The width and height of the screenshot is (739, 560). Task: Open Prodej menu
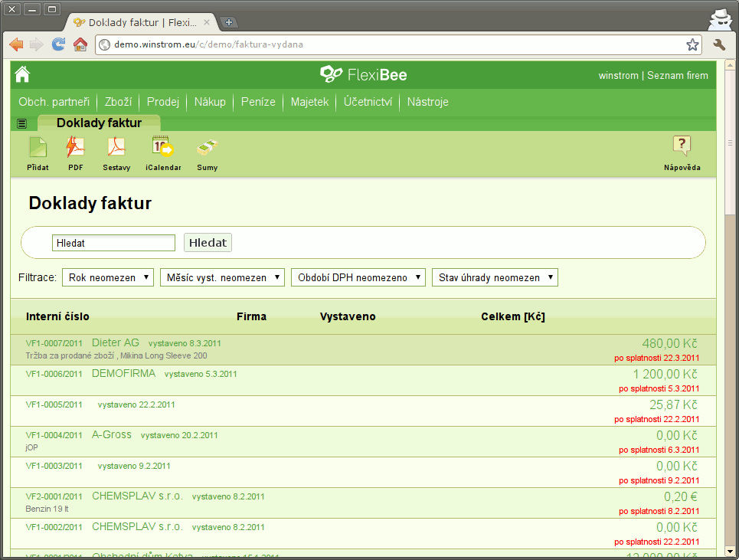[163, 102]
